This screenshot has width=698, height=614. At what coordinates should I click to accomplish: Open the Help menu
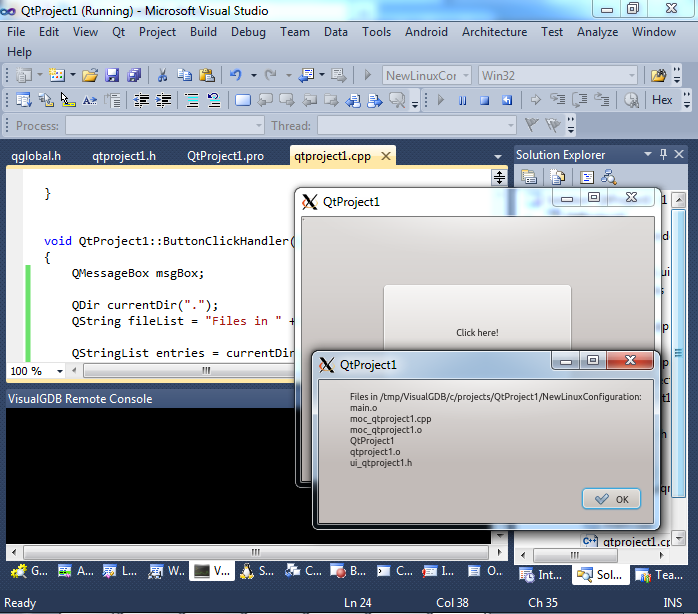click(x=19, y=52)
